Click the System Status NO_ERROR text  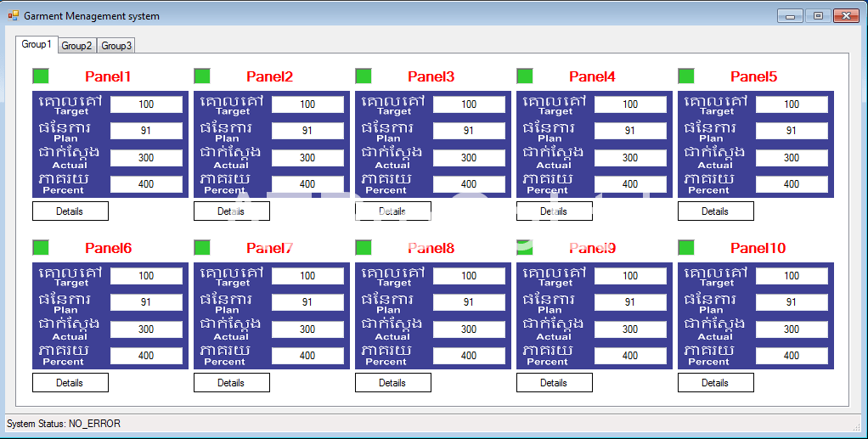pyautogui.click(x=64, y=424)
